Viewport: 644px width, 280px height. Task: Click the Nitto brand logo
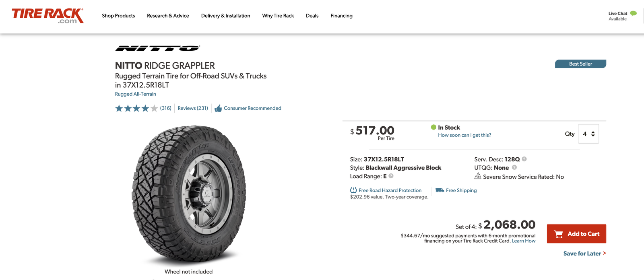157,48
